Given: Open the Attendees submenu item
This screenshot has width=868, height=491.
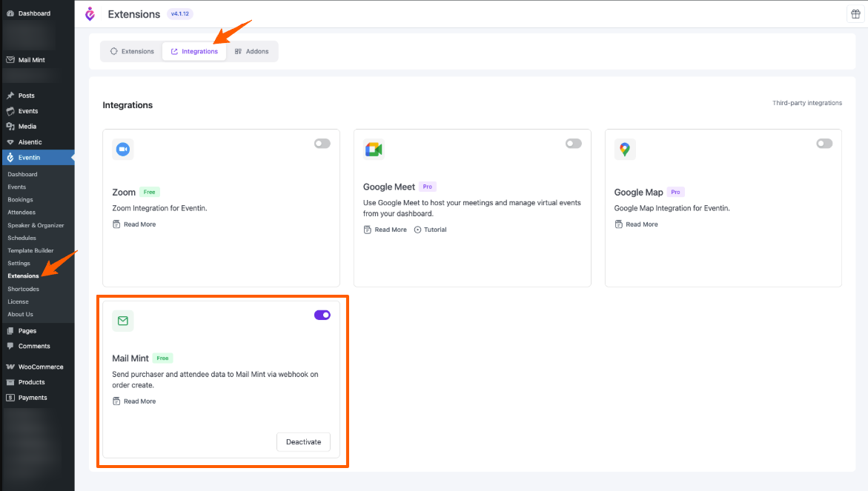Looking at the screenshot, I should pos(21,213).
